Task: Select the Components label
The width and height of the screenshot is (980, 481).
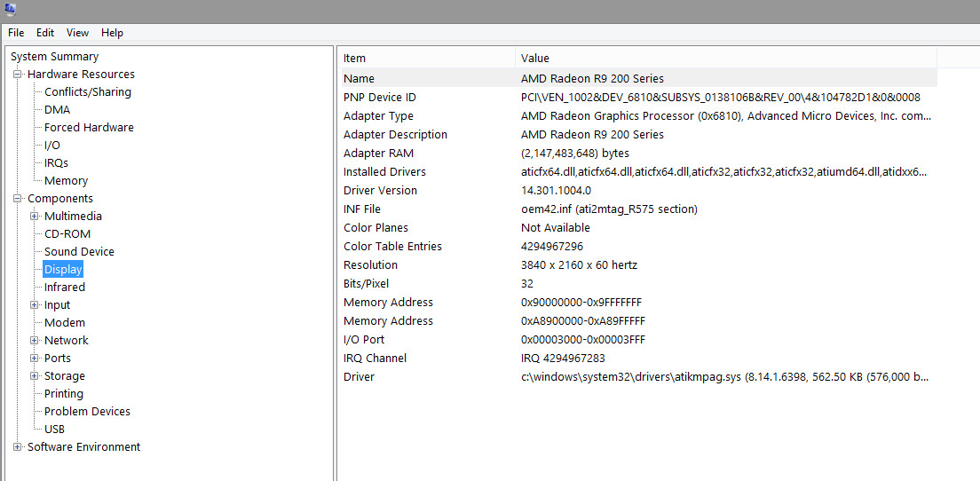Action: 60,199
